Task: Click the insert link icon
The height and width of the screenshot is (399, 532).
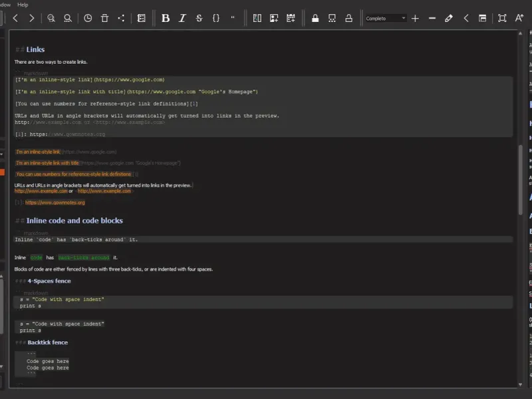Action: pos(257,18)
